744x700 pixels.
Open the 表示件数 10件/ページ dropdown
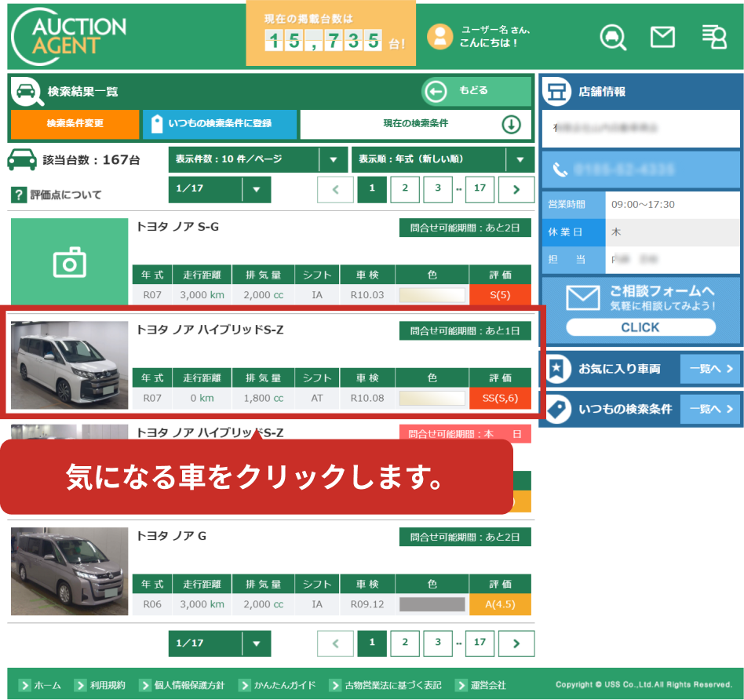pyautogui.click(x=257, y=159)
